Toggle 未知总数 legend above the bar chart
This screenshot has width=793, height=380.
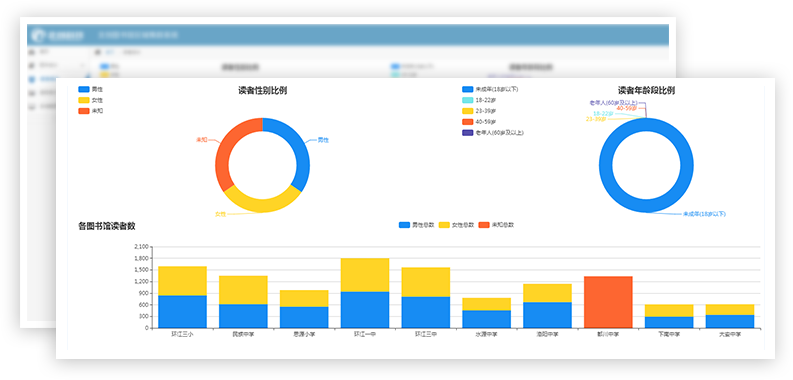[x=496, y=225]
